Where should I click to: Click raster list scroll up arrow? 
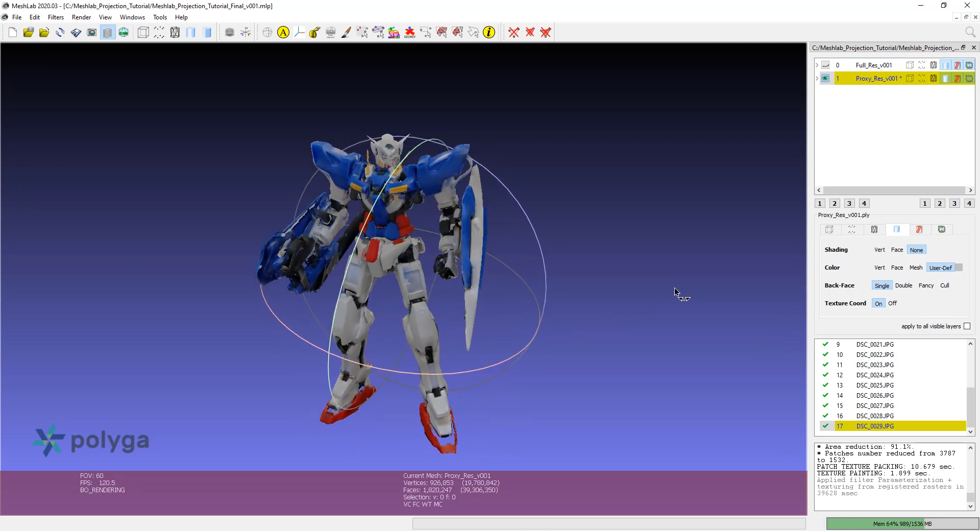tap(970, 344)
